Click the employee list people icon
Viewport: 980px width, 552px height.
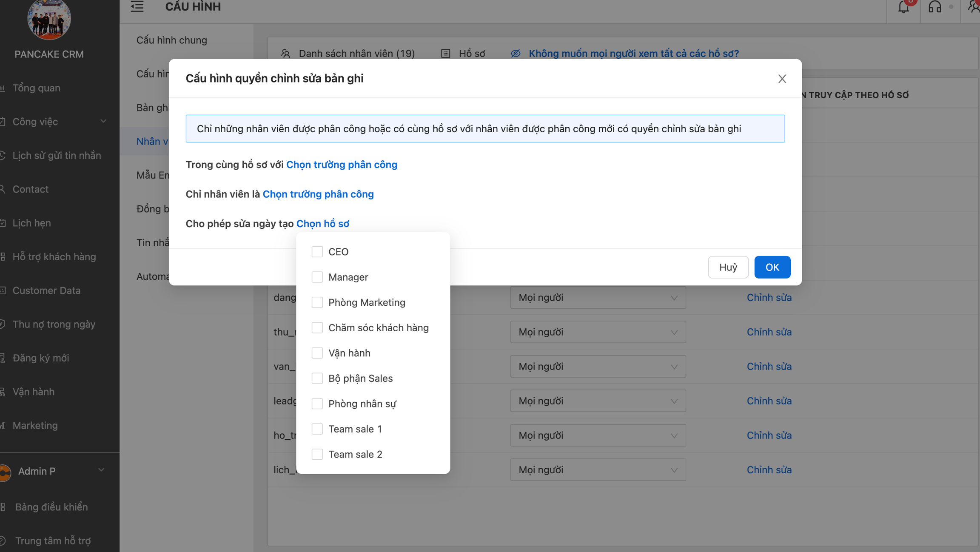click(x=285, y=54)
